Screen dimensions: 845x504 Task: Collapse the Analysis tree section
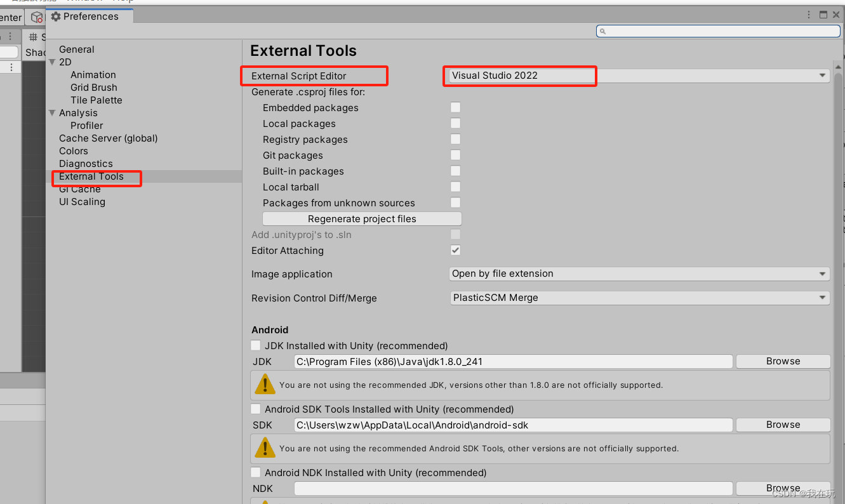pos(52,113)
